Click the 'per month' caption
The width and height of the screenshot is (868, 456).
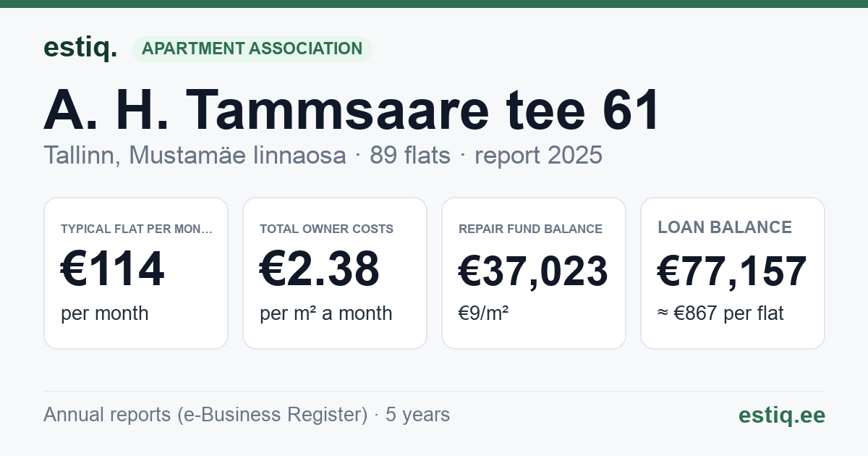click(x=105, y=313)
